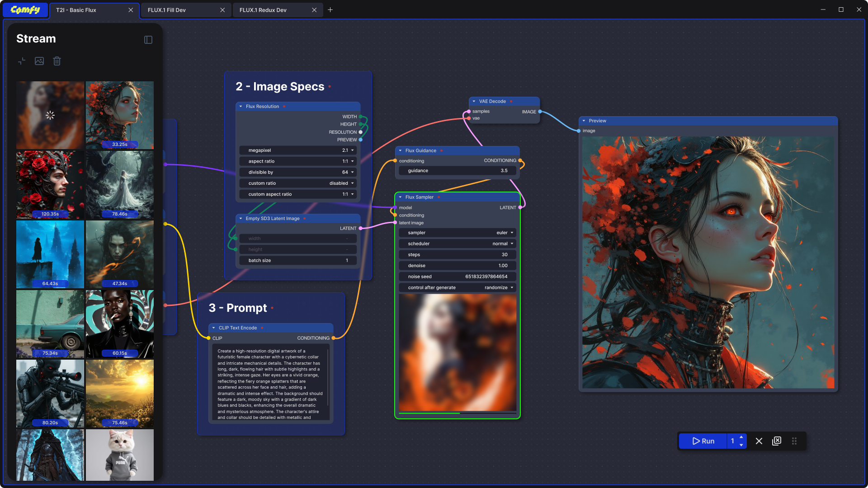The height and width of the screenshot is (488, 868).
Task: Cancel the current run with X icon
Action: (759, 441)
